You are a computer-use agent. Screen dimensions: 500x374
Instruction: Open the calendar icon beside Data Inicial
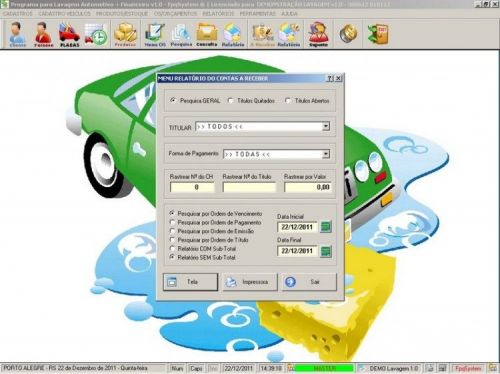[326, 227]
